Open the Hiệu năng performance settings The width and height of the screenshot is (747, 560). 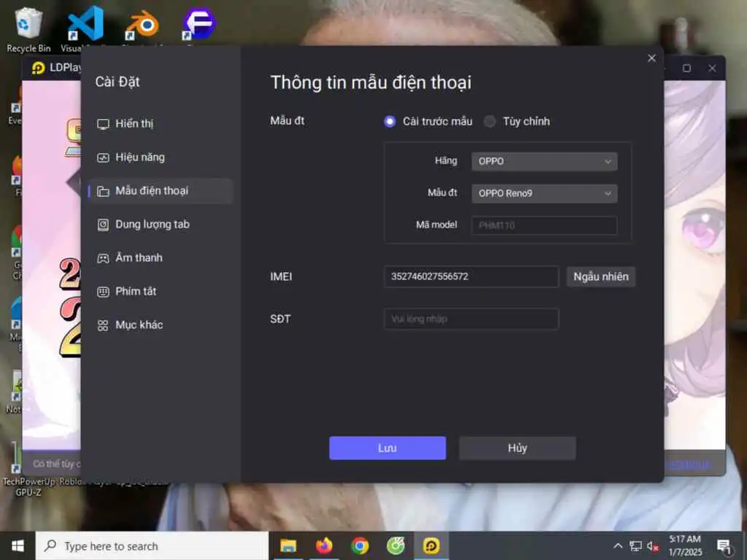160,157
